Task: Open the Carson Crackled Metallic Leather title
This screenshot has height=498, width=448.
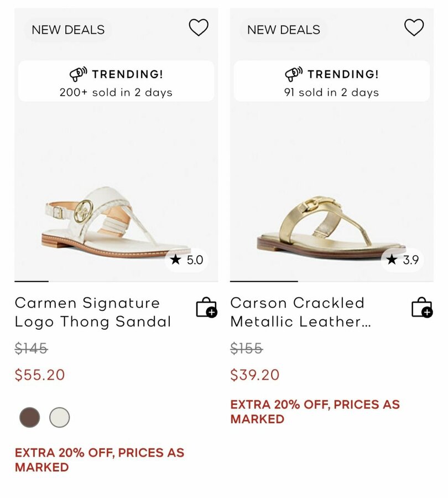Action: pyautogui.click(x=300, y=312)
